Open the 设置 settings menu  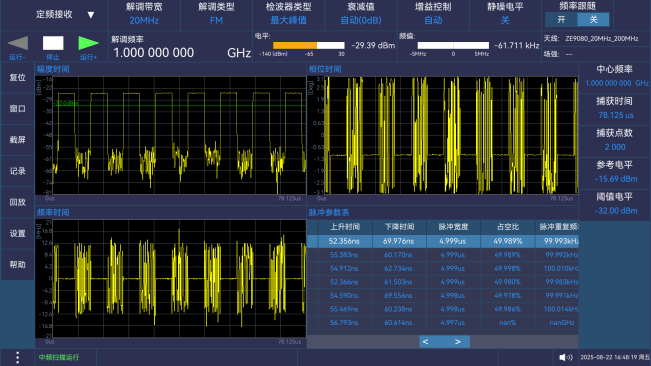[17, 234]
